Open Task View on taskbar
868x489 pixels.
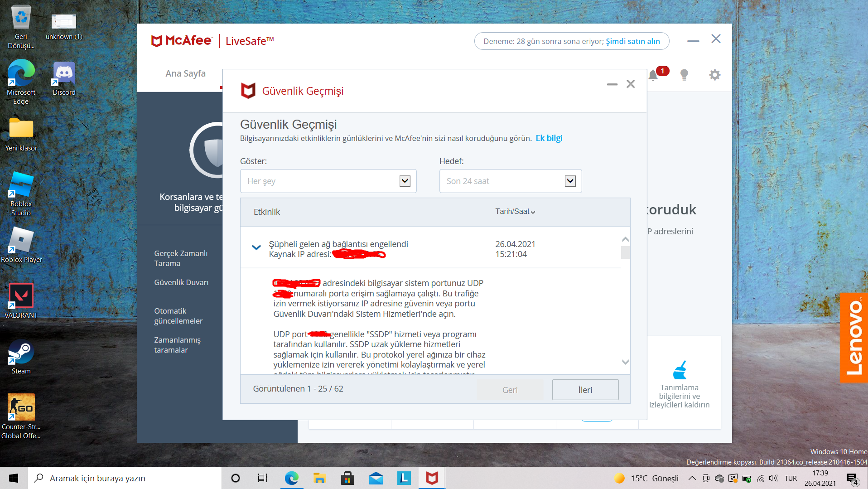pyautogui.click(x=262, y=478)
